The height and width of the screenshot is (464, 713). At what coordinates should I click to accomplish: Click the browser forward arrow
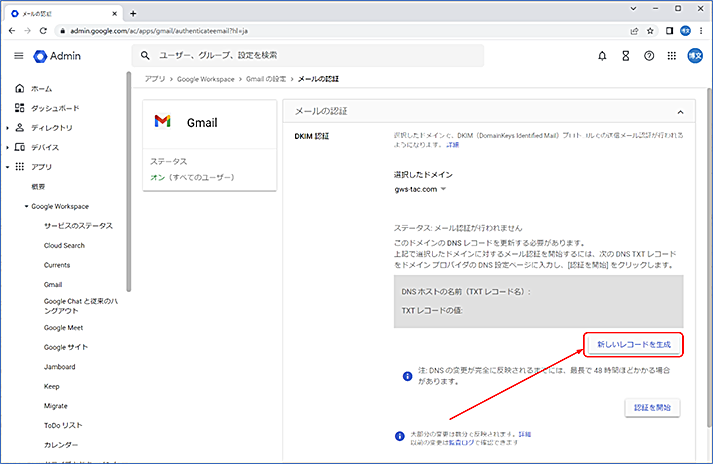click(28, 31)
